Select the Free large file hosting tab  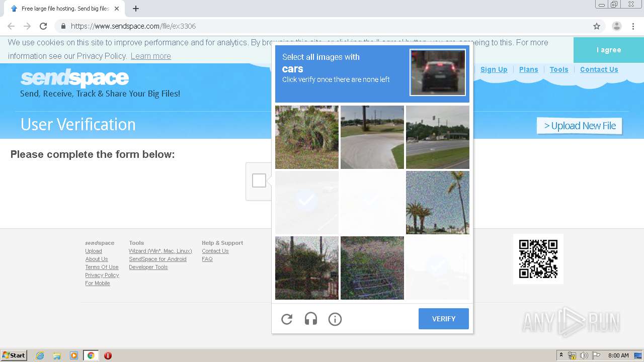tap(64, 9)
